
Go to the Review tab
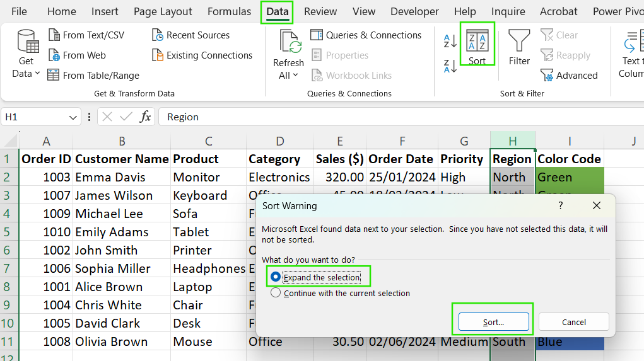pos(320,11)
